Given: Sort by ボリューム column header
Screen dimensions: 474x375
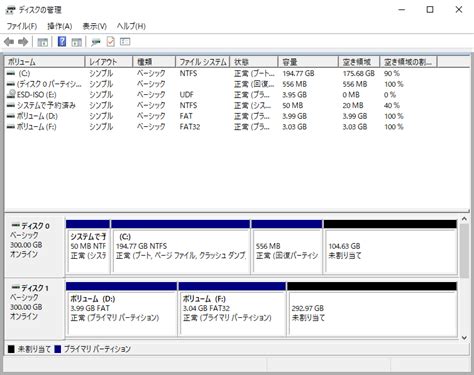Looking at the screenshot, I should coord(45,62).
